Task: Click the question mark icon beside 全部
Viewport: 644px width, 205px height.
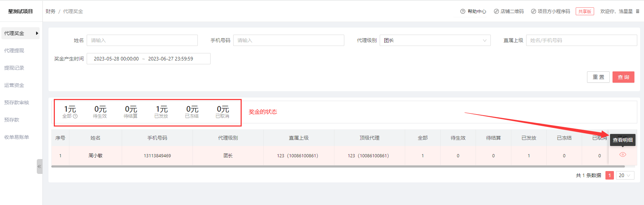Action: pyautogui.click(x=75, y=116)
